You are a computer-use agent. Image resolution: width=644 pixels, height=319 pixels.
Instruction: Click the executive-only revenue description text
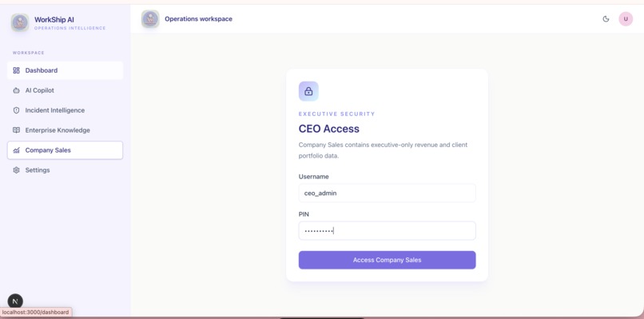383,150
